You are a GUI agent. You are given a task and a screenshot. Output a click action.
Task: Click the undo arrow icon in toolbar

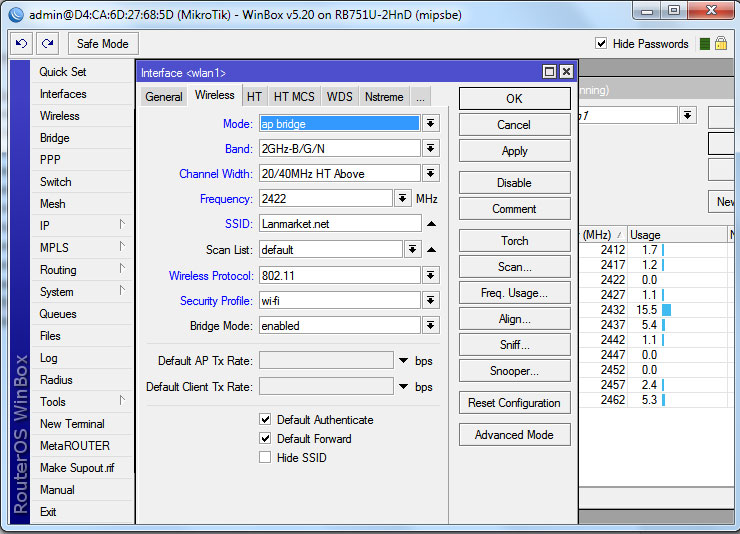21,44
